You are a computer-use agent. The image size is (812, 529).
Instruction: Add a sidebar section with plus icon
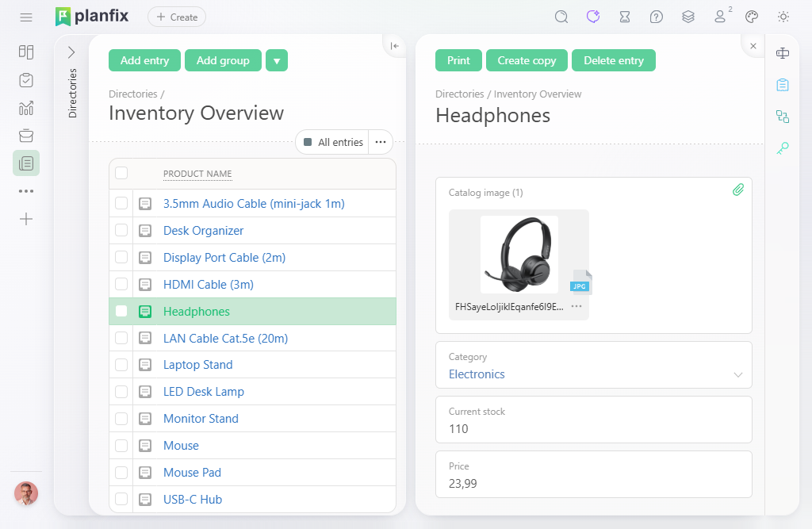[26, 219]
